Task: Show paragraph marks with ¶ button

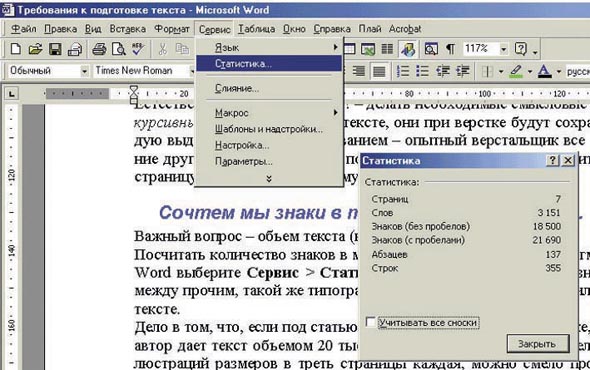Action: (x=450, y=49)
